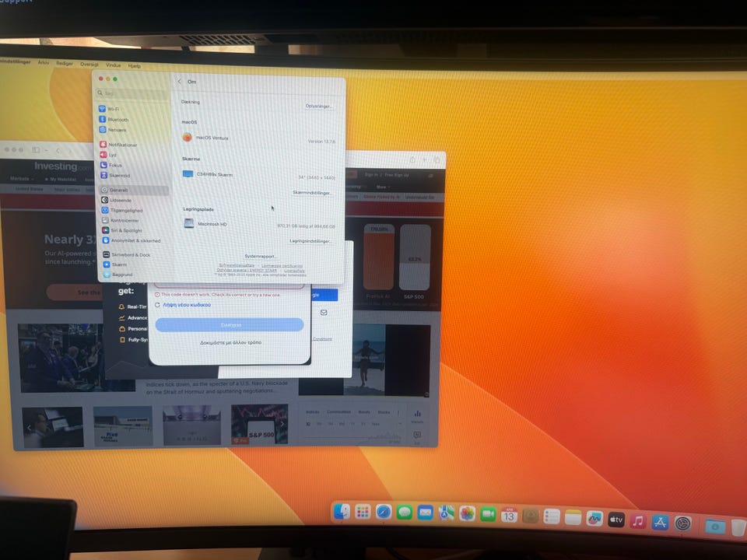Open Messages from the Dock
Image resolution: width=747 pixels, height=560 pixels.
405,513
